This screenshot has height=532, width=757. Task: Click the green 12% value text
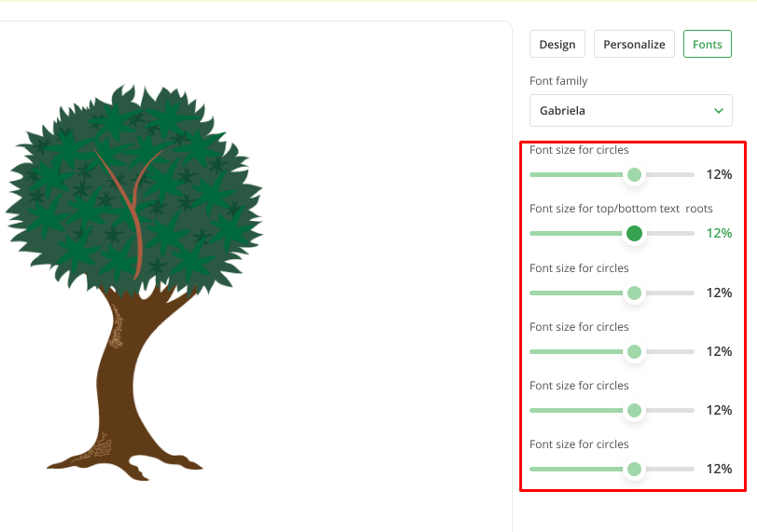click(x=719, y=234)
